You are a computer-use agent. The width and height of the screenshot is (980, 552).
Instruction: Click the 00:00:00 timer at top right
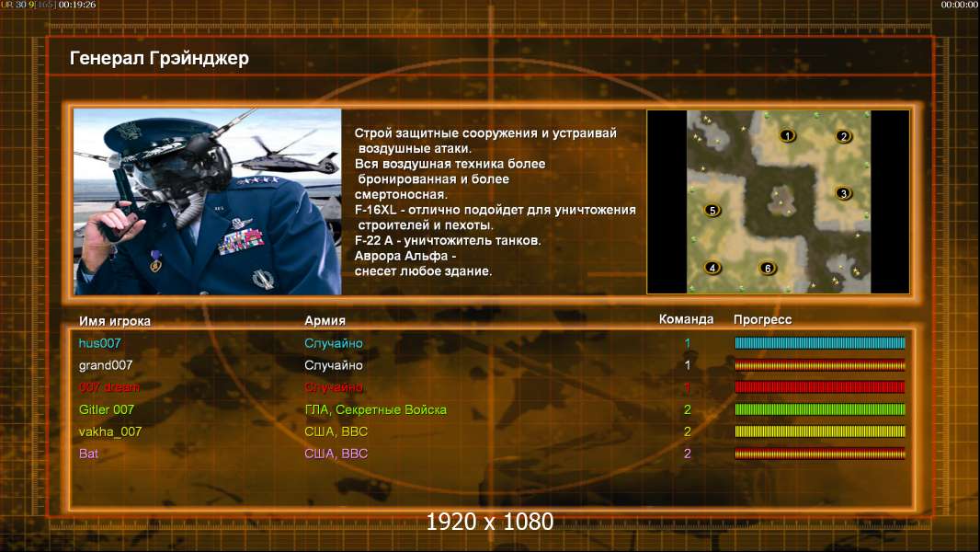[960, 5]
